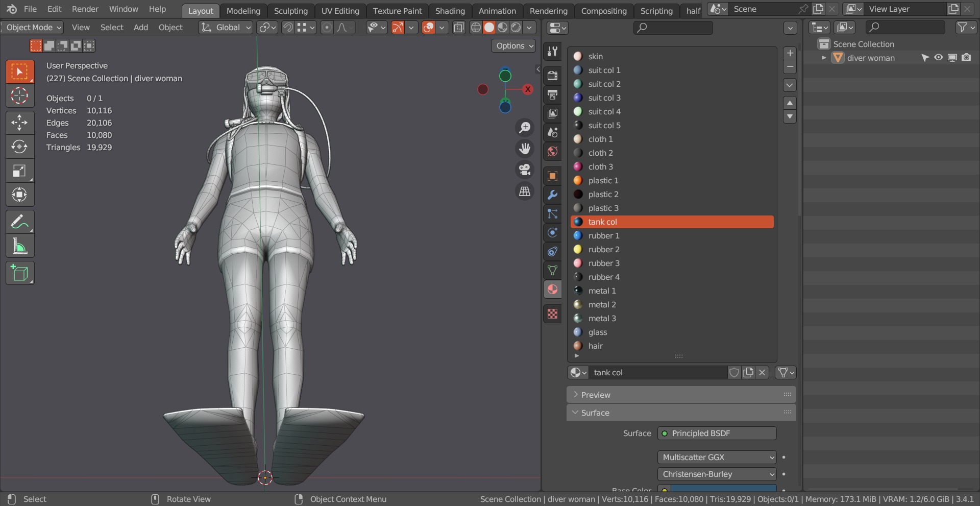Choose the Rotate tool
This screenshot has height=506, width=980.
click(20, 147)
